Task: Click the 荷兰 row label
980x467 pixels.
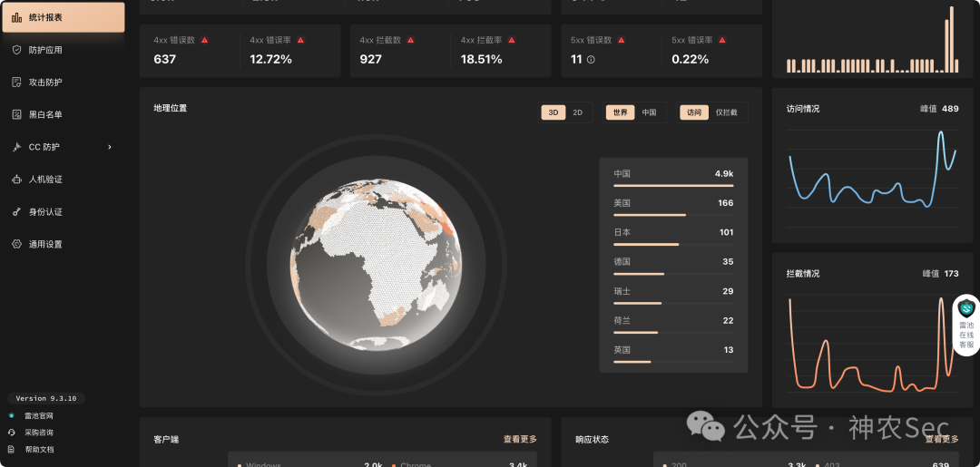Action: click(x=622, y=320)
